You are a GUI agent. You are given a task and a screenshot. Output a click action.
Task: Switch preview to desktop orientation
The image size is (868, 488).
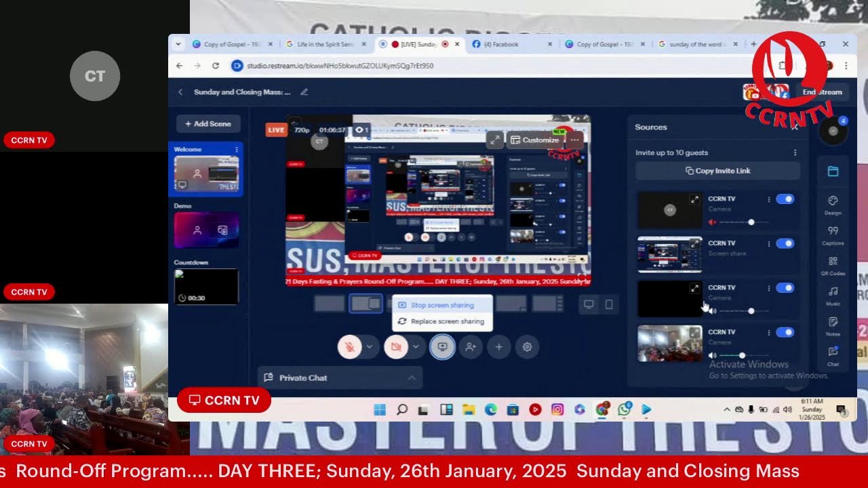tap(589, 304)
